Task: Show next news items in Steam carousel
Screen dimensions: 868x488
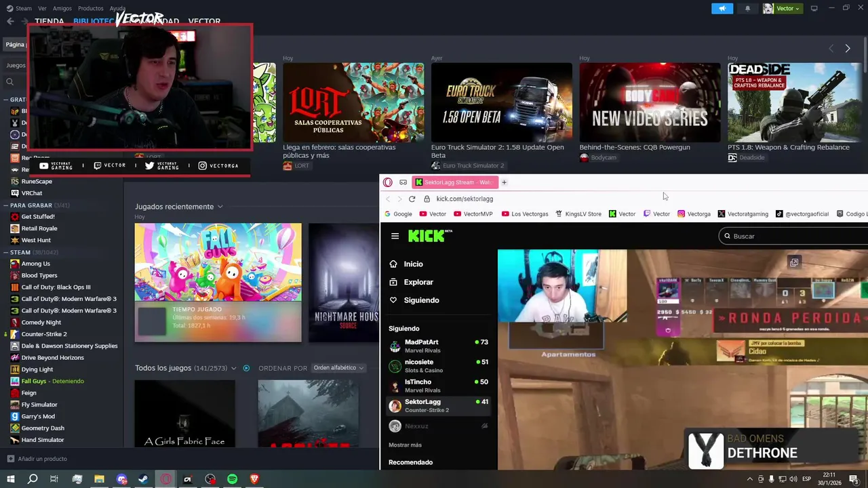Action: [x=847, y=48]
